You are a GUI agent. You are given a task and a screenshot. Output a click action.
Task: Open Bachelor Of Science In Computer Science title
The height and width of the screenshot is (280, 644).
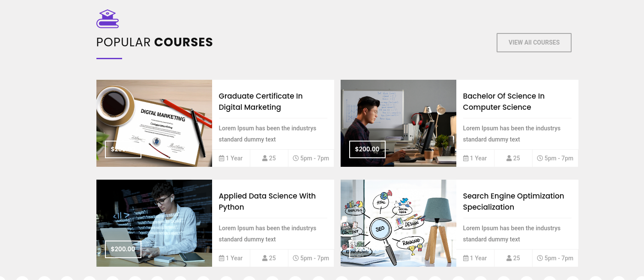[503, 102]
